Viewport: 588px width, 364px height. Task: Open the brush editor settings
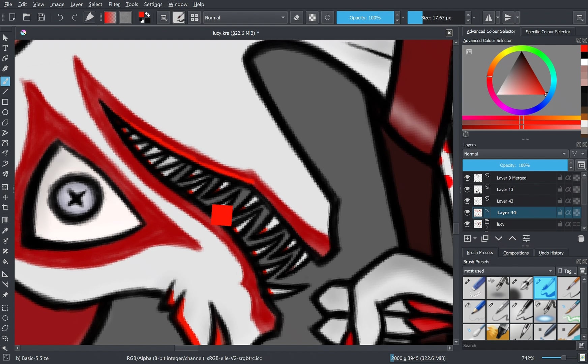tap(164, 18)
